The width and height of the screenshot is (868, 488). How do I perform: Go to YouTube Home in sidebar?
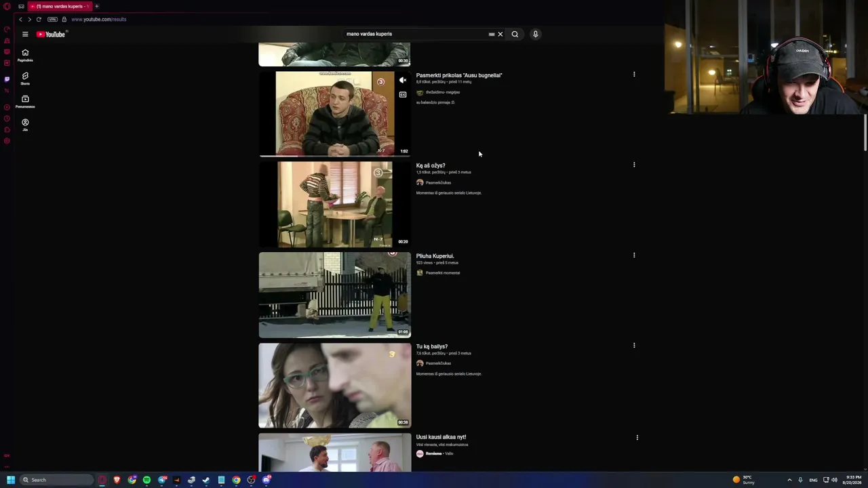pyautogui.click(x=25, y=55)
